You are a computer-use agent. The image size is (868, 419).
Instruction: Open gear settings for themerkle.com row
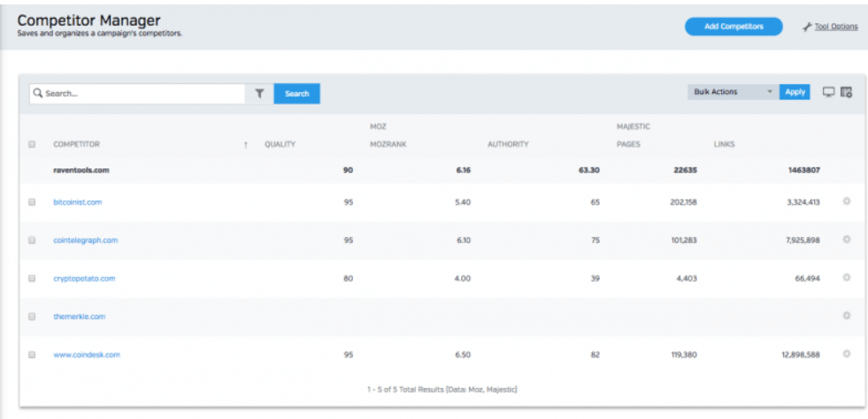[846, 316]
